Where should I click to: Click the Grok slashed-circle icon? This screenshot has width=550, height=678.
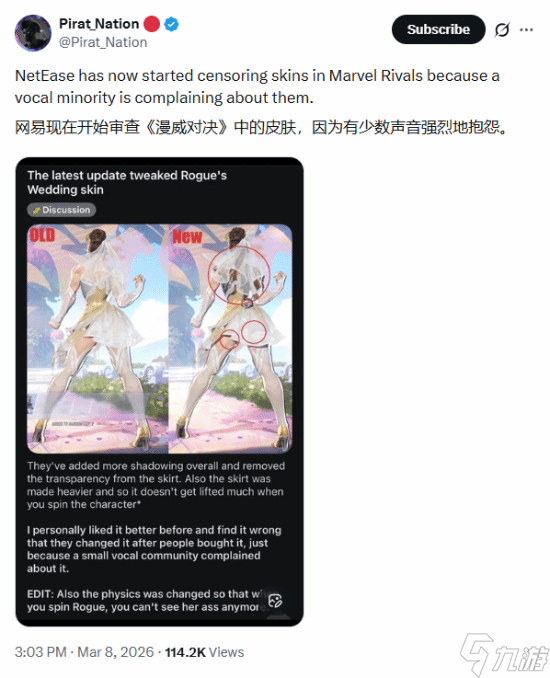click(502, 29)
